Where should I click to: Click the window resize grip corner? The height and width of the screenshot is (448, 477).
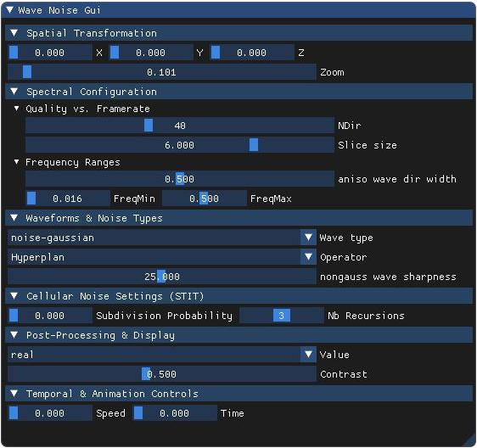point(470,441)
